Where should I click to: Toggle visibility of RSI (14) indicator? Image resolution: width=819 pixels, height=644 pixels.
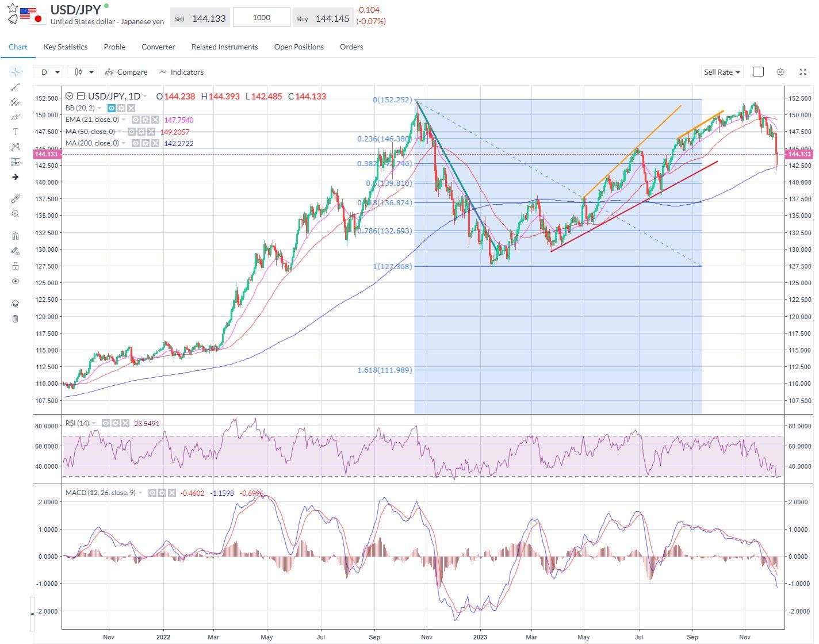(106, 423)
